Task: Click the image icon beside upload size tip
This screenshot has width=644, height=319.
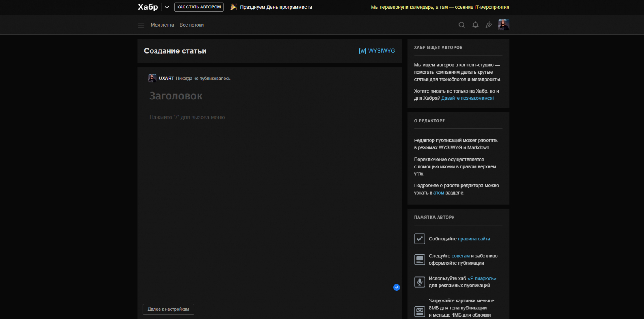Action: [419, 311]
